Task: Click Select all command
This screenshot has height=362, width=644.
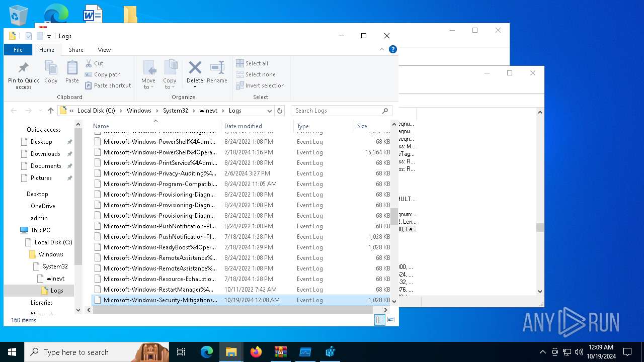Action: 252,63
